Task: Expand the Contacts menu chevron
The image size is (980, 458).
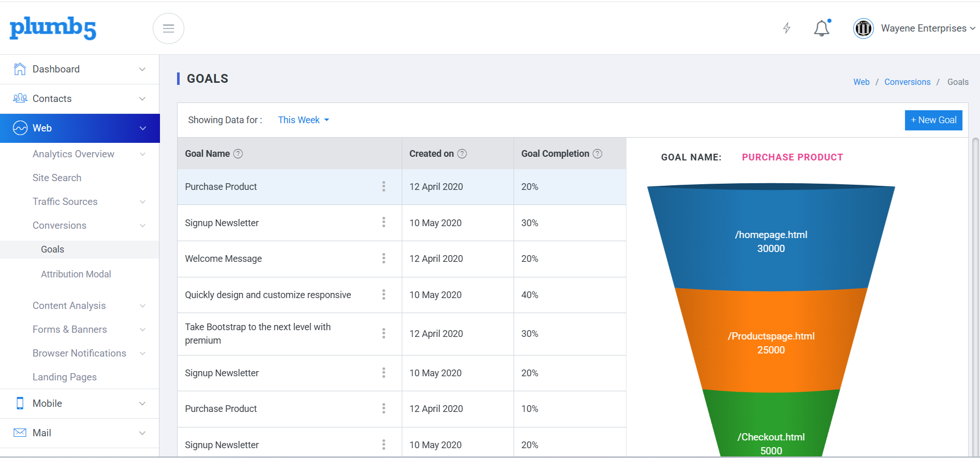Action: [x=142, y=99]
